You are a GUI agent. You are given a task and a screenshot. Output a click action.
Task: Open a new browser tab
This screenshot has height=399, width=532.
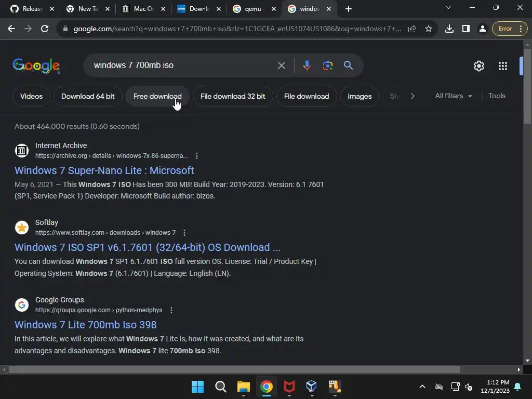349,9
